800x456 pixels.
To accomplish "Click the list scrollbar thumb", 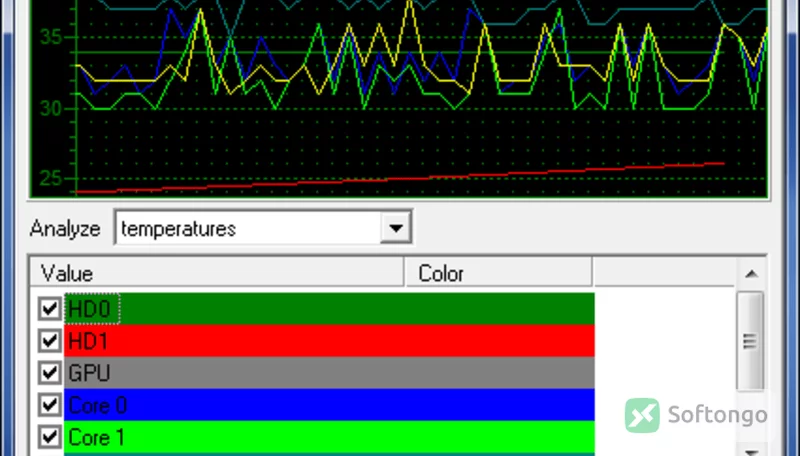I will point(751,341).
